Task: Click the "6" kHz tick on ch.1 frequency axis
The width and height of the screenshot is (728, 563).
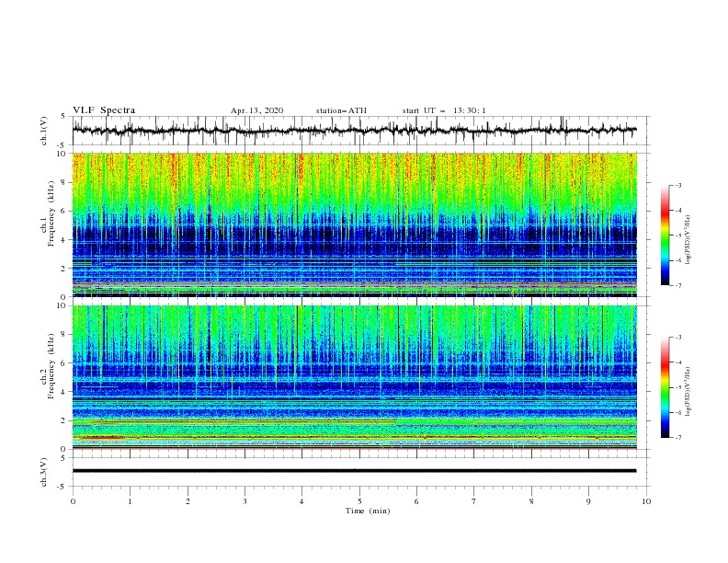Action: pos(63,211)
